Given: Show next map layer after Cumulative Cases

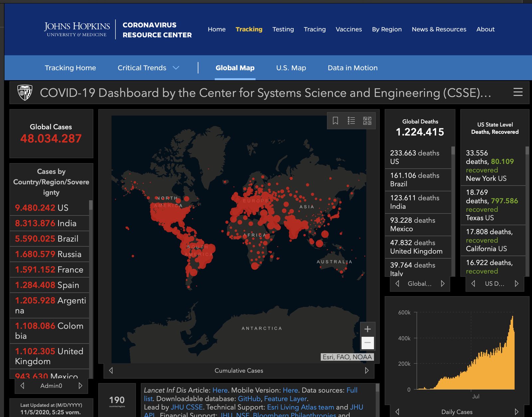Looking at the screenshot, I should click(x=367, y=370).
